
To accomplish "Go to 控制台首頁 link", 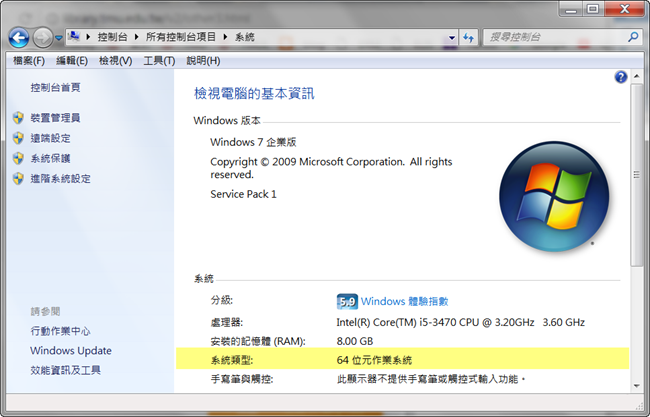I will pos(55,87).
